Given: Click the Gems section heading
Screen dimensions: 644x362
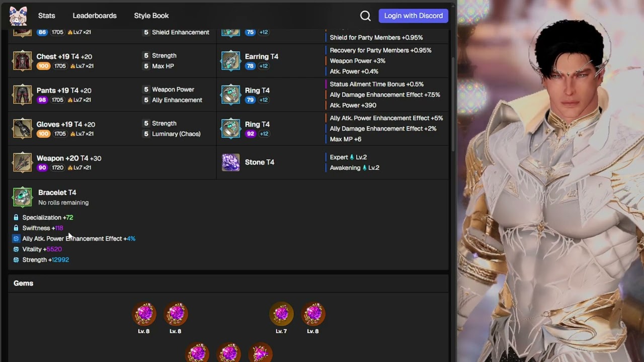Looking at the screenshot, I should coord(24,283).
